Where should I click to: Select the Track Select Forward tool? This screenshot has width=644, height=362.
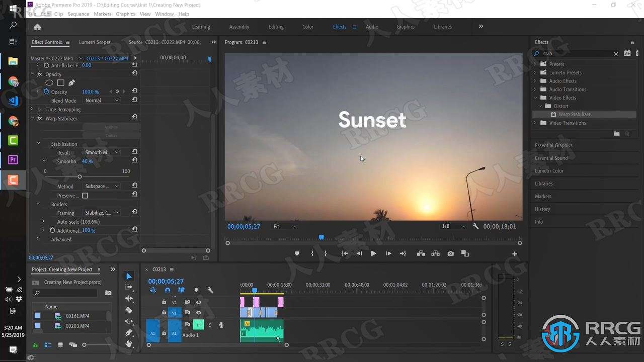pos(129,287)
